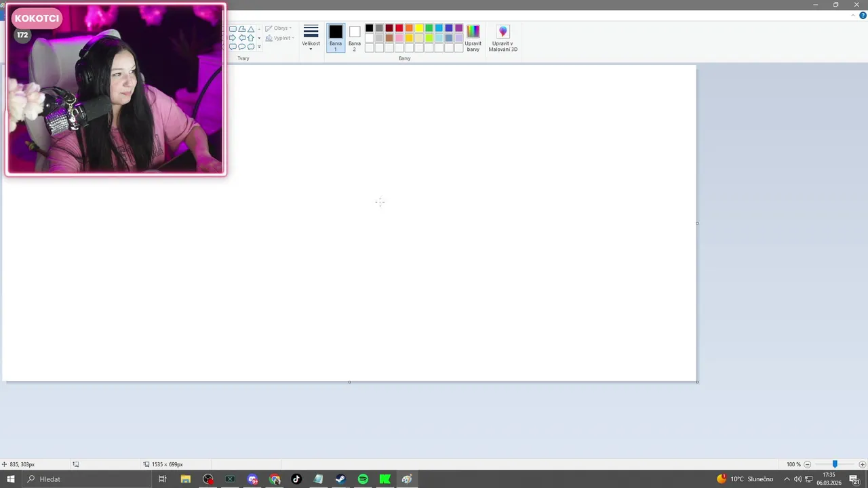Screen dimensions: 868x488
Task: Show hidden system tray icons
Action: pos(787,479)
